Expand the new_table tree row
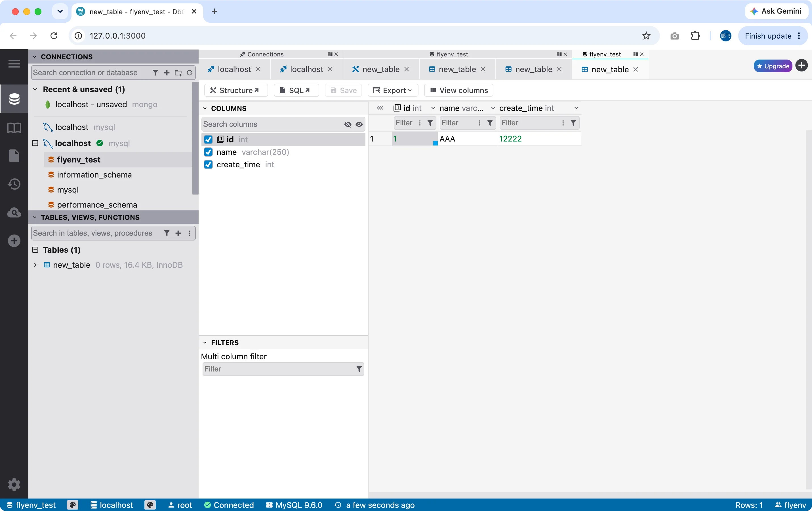The width and height of the screenshot is (812, 511). point(35,265)
